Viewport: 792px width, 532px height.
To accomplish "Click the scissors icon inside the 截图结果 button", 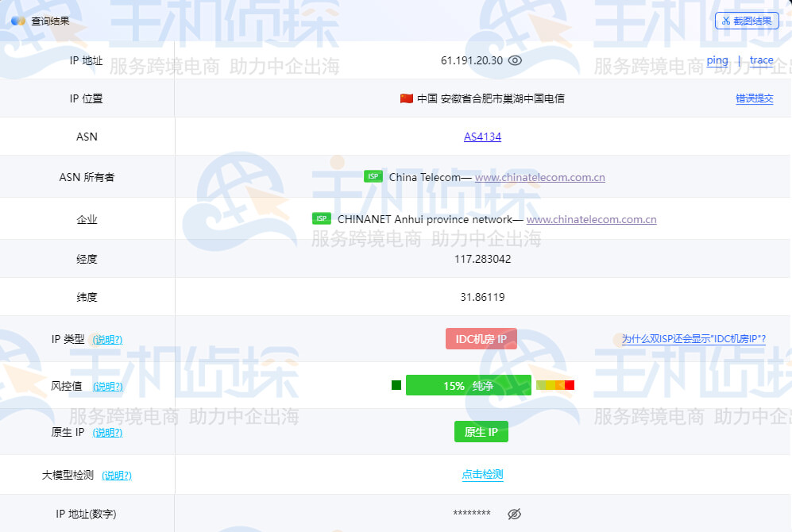I will tap(728, 21).
